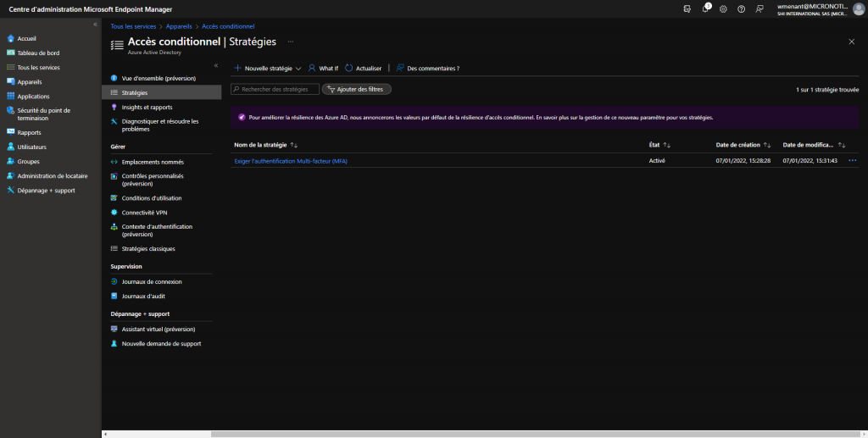Sort by Date de création
Viewport: 868px width, 438px height.
click(x=743, y=145)
